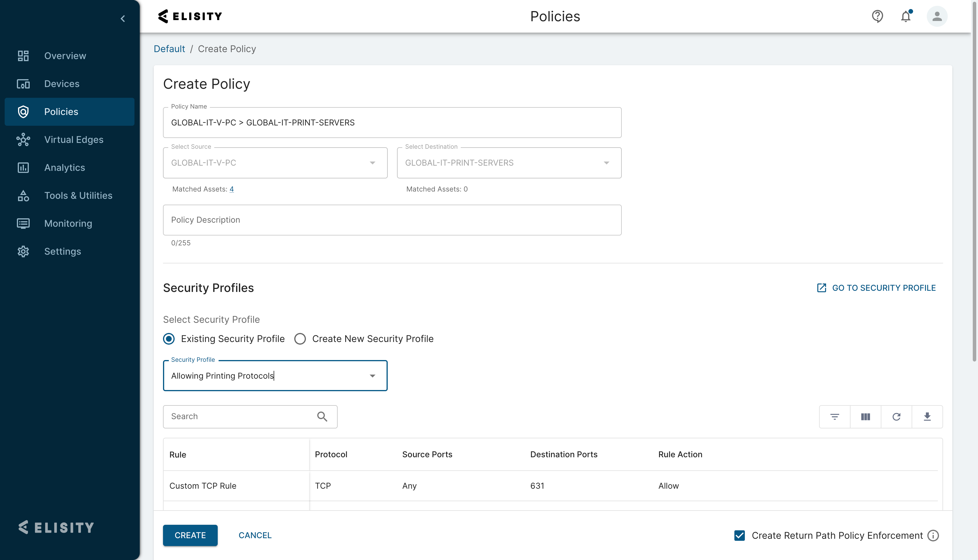Show the Return Path Enforcement info icon
The image size is (978, 560).
coord(933,535)
